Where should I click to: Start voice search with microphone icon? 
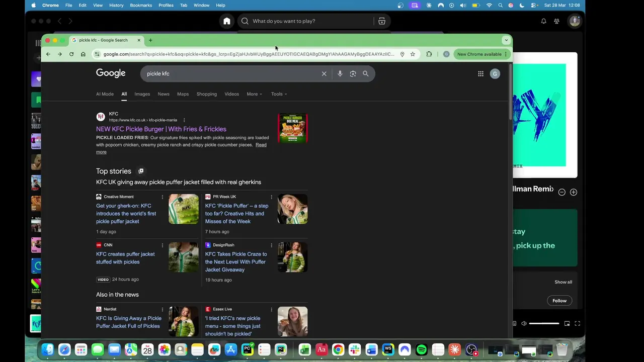tap(340, 74)
